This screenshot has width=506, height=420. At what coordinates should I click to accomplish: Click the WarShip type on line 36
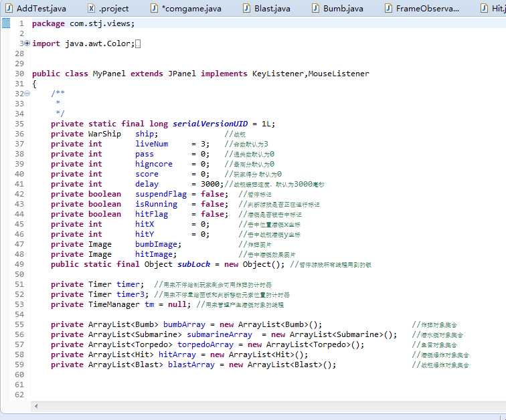[x=104, y=134]
